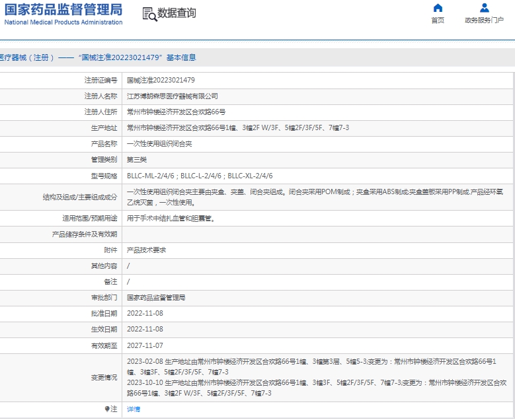Click the 备注 field label
Viewport: 515px width, 420px height.
click(x=110, y=281)
